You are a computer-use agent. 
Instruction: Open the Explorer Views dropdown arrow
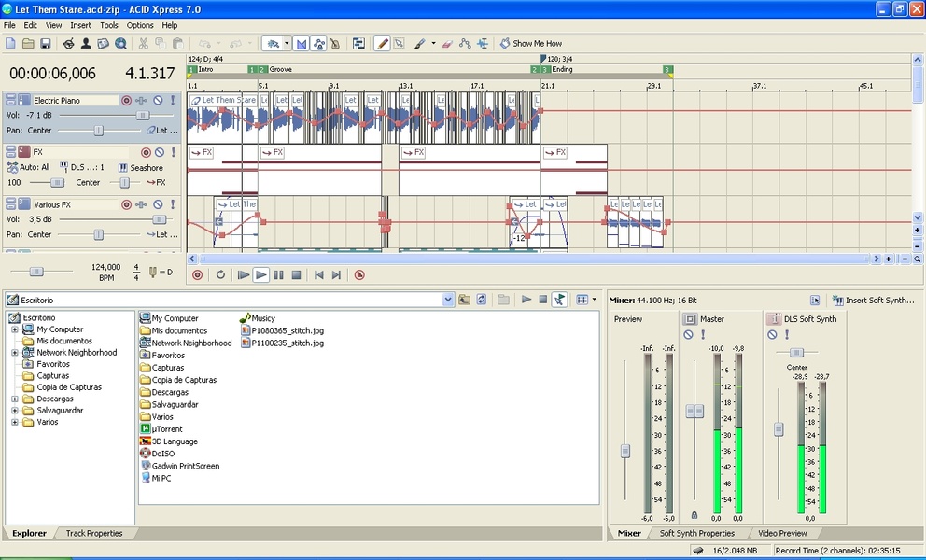594,301
